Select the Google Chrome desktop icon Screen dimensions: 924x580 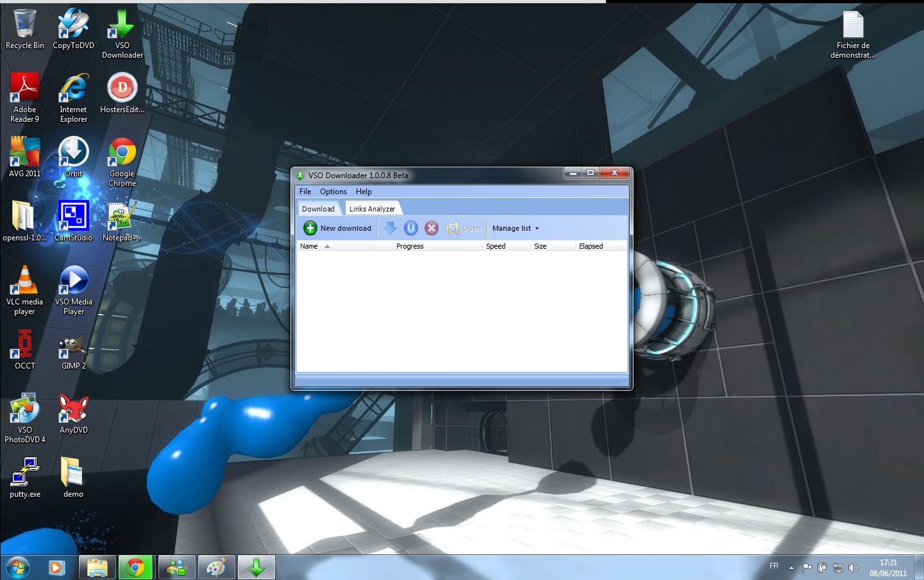click(x=122, y=162)
